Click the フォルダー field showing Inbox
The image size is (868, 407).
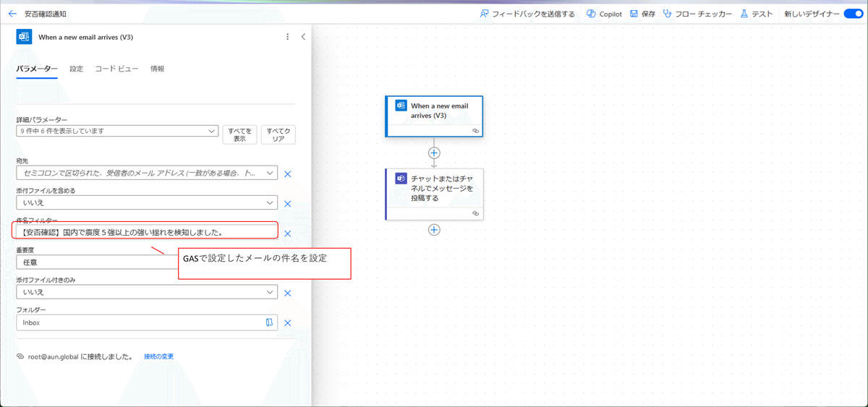point(147,322)
